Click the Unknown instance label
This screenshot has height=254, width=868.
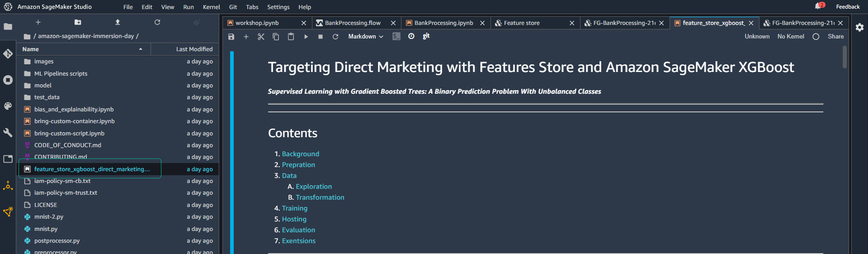click(x=757, y=37)
